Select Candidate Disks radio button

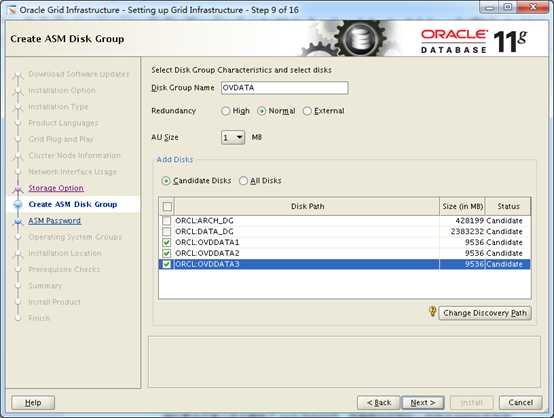pyautogui.click(x=166, y=181)
